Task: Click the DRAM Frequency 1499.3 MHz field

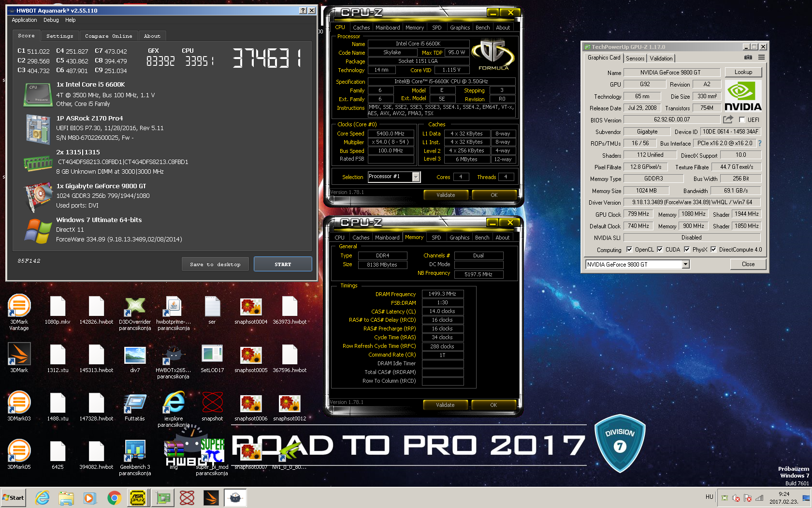Action: (443, 294)
